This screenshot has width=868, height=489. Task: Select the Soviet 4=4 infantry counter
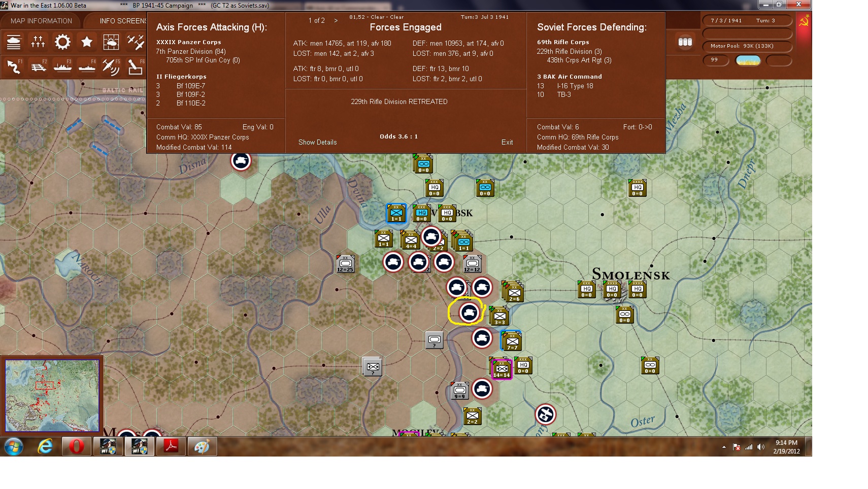pos(410,240)
